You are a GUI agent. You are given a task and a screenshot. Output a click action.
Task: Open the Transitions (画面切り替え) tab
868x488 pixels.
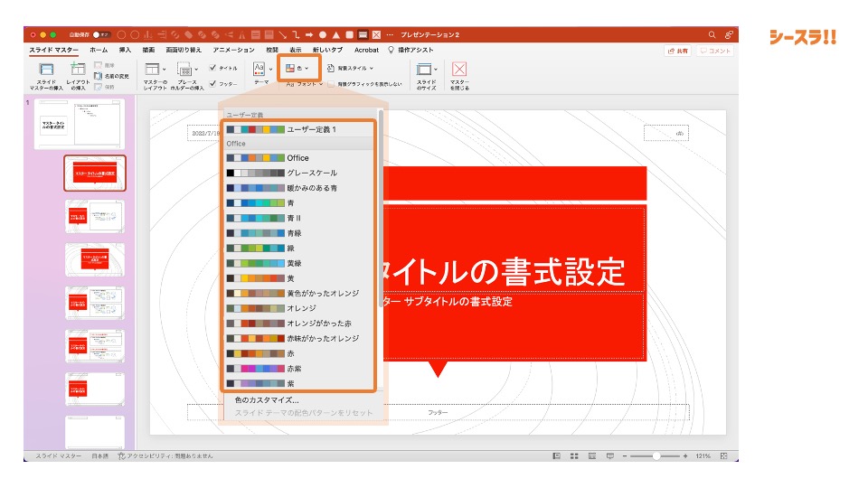pos(184,50)
